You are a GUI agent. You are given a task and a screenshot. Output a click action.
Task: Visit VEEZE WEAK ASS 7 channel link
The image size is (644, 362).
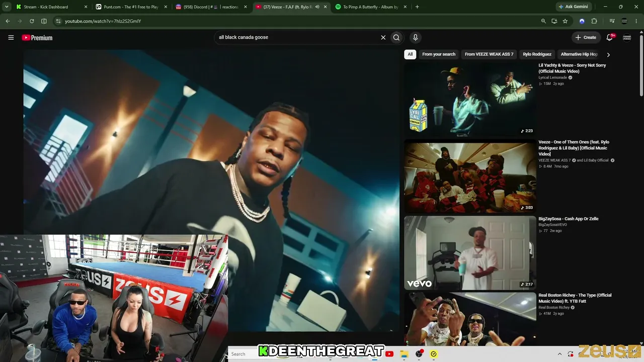(x=554, y=160)
